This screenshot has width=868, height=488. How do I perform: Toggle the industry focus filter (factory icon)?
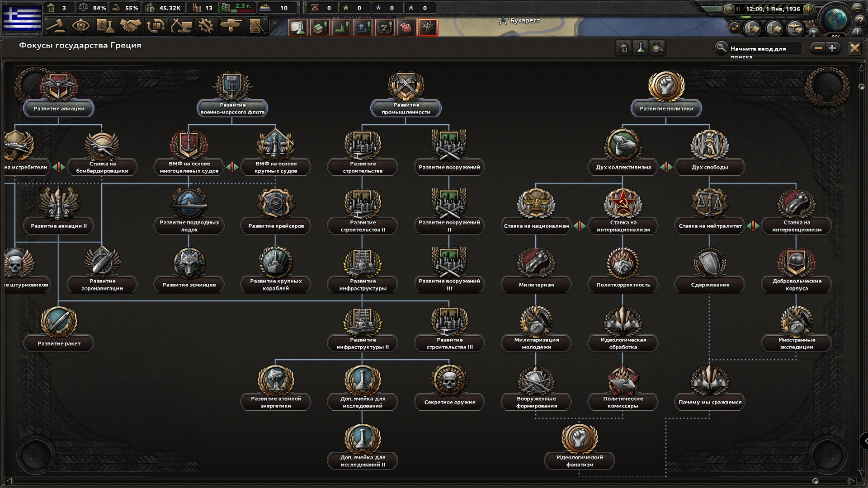(657, 48)
